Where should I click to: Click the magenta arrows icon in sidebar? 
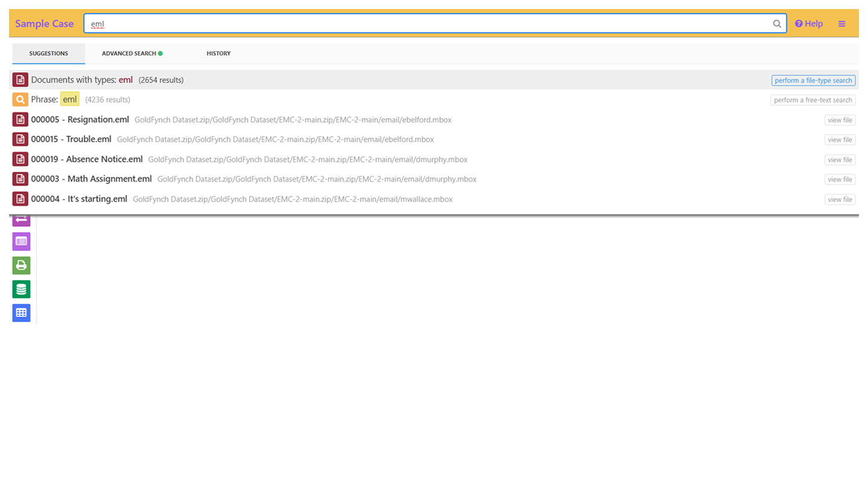[21, 220]
